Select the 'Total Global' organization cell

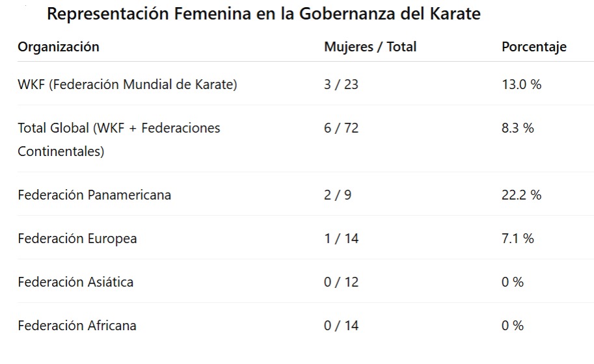119,139
